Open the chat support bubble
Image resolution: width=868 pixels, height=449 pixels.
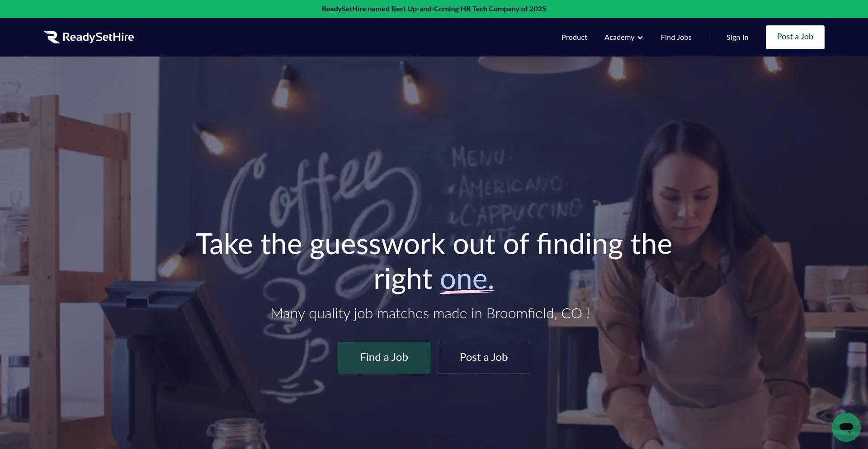(x=846, y=427)
